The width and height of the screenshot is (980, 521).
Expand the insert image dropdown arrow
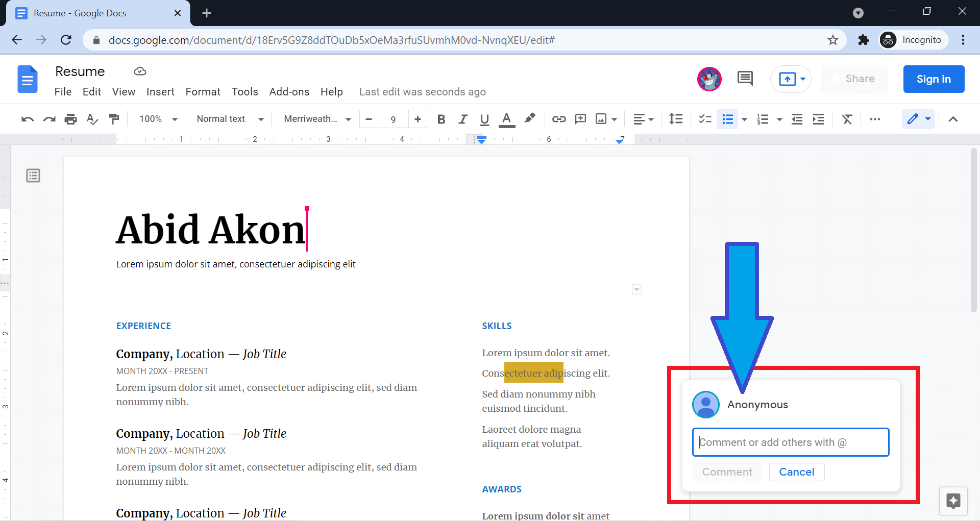click(614, 119)
